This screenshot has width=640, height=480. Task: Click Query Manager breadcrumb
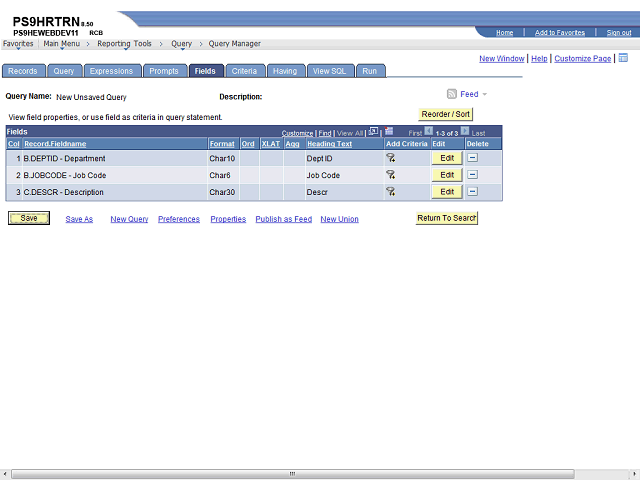pos(235,44)
